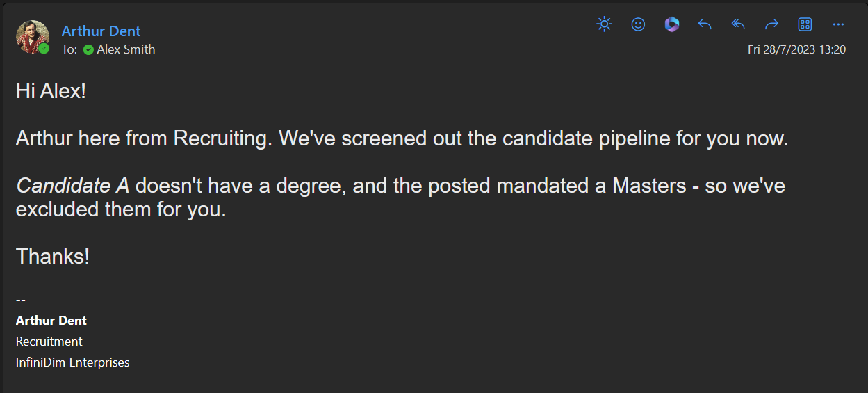Click InfiniDim Enterprises in the signature
Screen dimensions: 868x393
coord(72,362)
